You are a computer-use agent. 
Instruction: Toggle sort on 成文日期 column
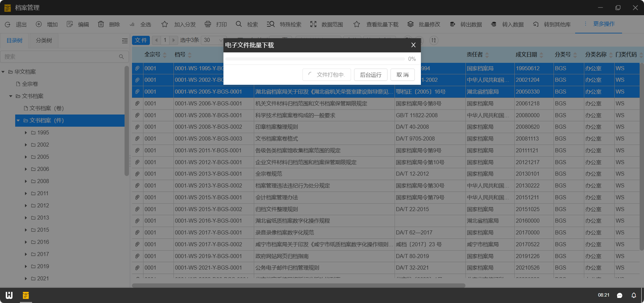(541, 55)
